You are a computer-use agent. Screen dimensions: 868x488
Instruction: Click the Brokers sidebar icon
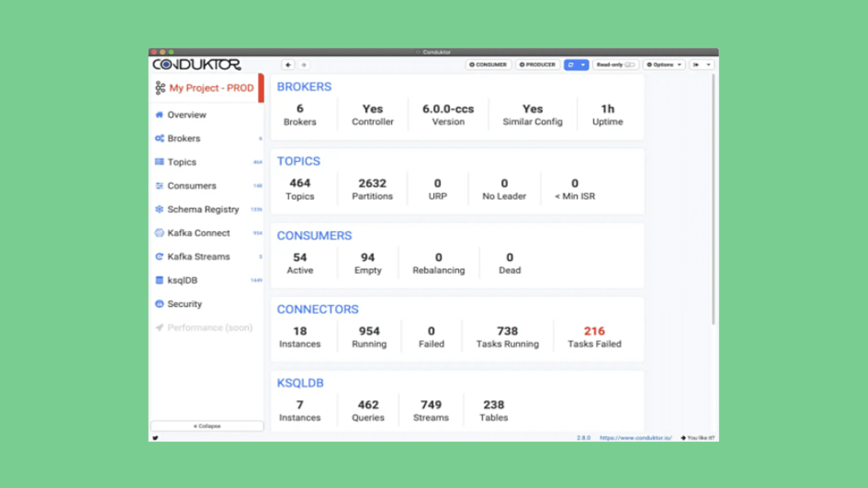click(x=159, y=138)
